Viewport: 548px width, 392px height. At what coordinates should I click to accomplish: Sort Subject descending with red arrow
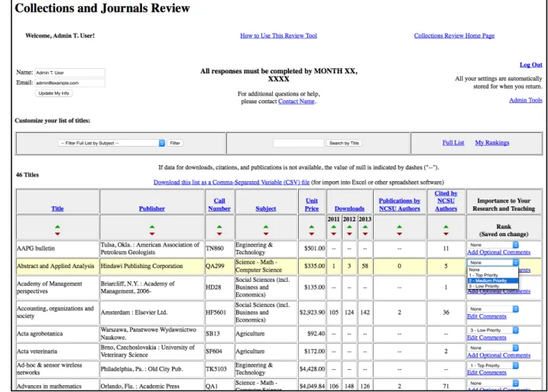(x=266, y=234)
